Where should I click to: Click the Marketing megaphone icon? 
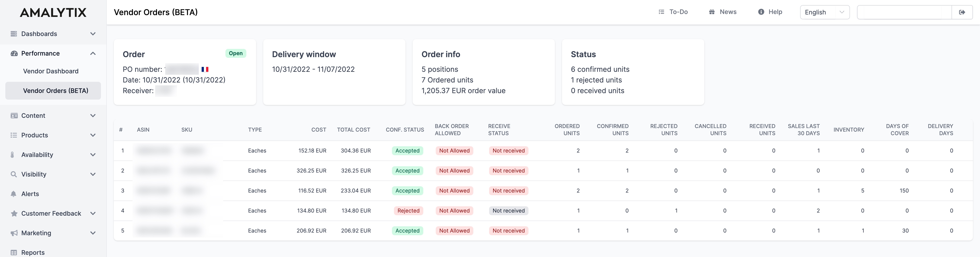14,233
